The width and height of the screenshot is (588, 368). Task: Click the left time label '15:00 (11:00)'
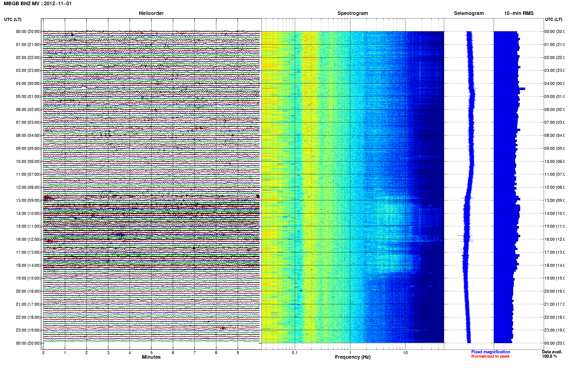pos(28,226)
